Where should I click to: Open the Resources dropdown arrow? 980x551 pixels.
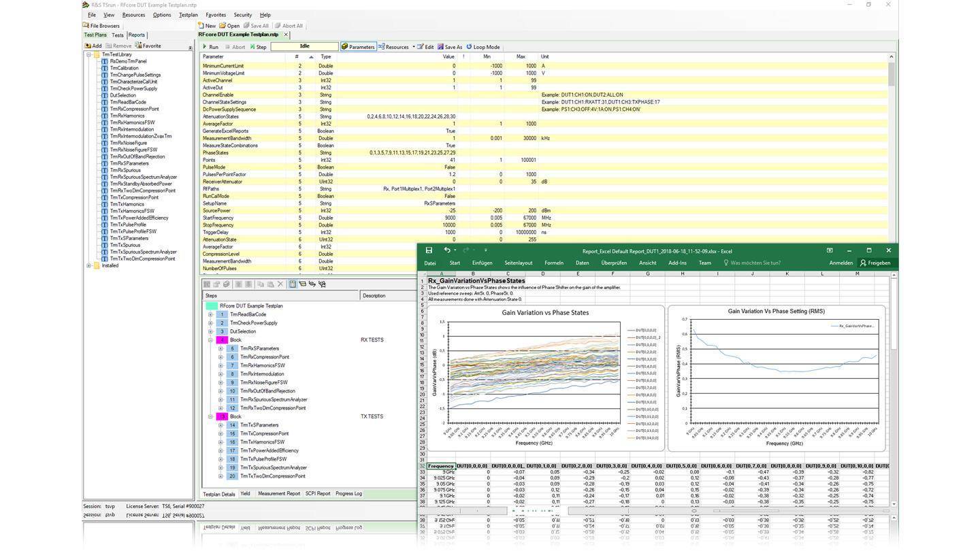coord(413,47)
